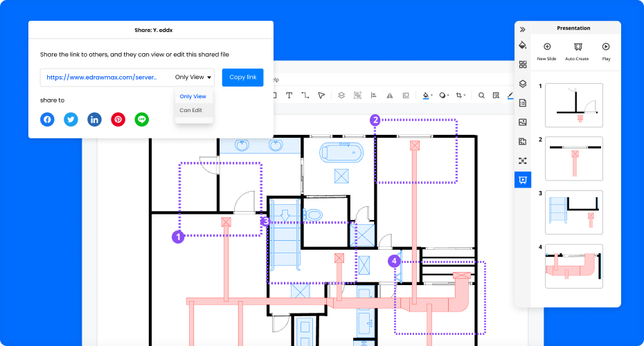Open the Building data sidebar panel
Viewport: 644px width, 346px height.
[522, 142]
